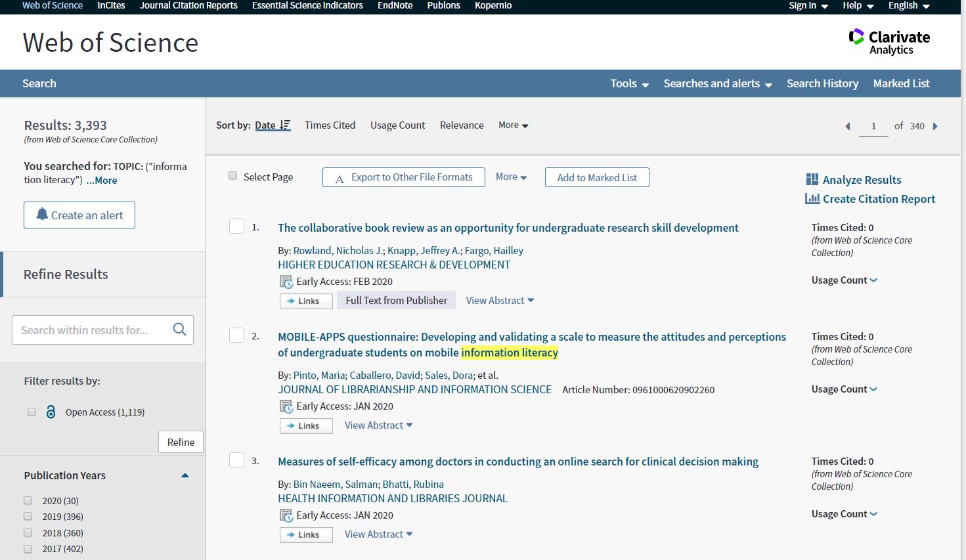
Task: Open Journal Citation Reports in top bar
Action: (x=188, y=5)
